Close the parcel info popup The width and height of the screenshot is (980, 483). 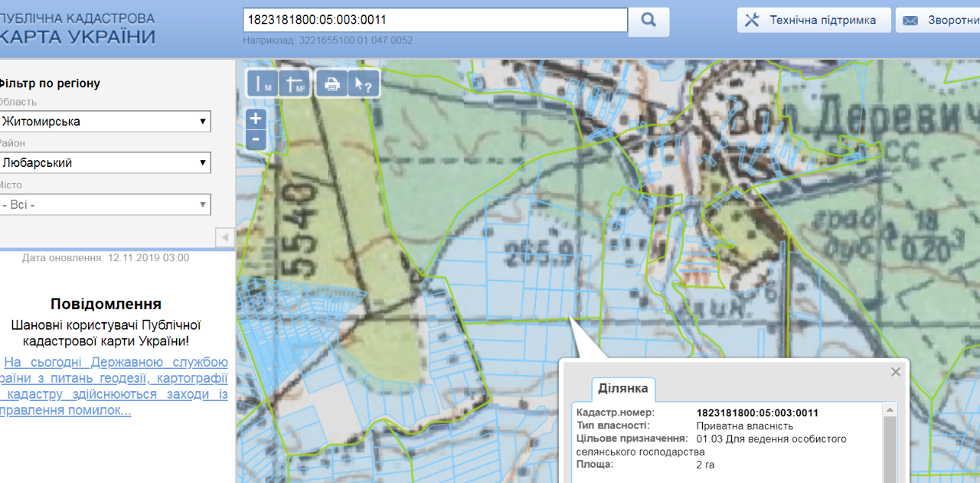coord(896,372)
